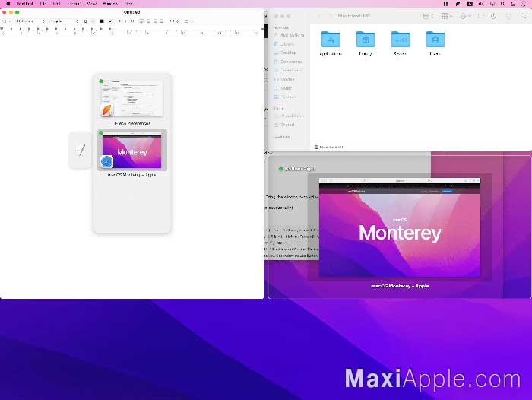
Task: Open the Helvetica font family dropdown
Action: tap(31, 21)
